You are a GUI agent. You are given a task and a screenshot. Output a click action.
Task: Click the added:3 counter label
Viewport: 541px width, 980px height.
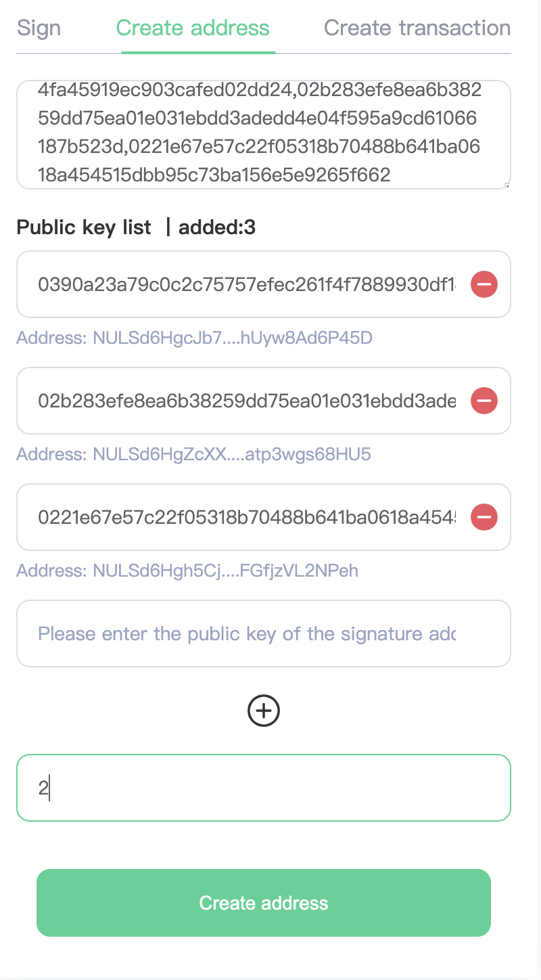click(x=217, y=227)
